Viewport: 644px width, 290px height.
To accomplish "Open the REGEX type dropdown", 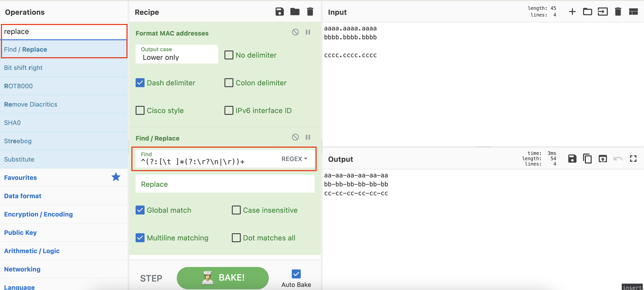I will pyautogui.click(x=294, y=159).
